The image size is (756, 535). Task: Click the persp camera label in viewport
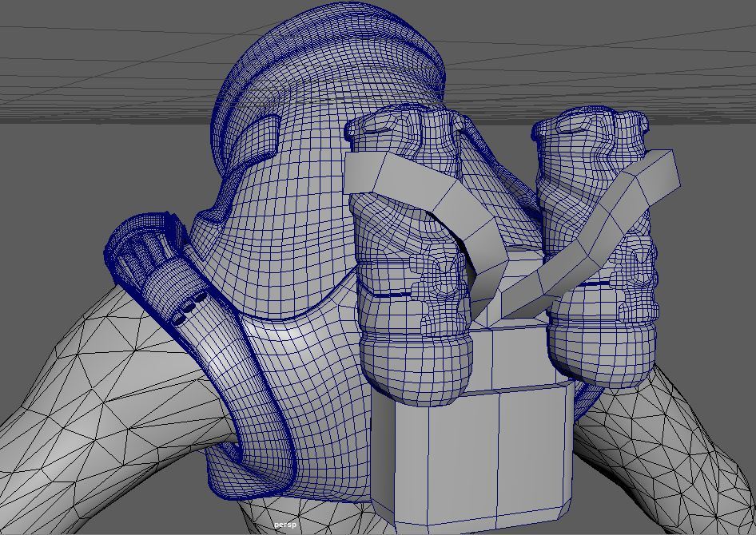coord(285,525)
